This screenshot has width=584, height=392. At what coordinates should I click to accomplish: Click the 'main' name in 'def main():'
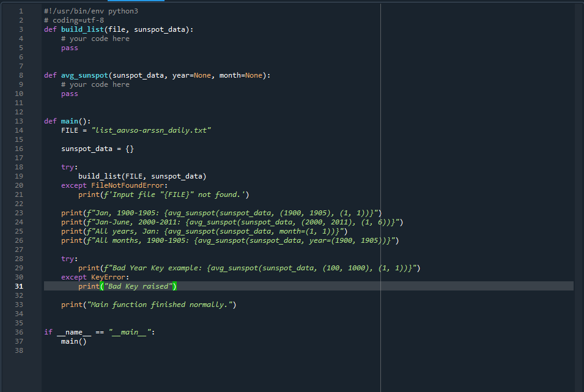[x=70, y=121]
